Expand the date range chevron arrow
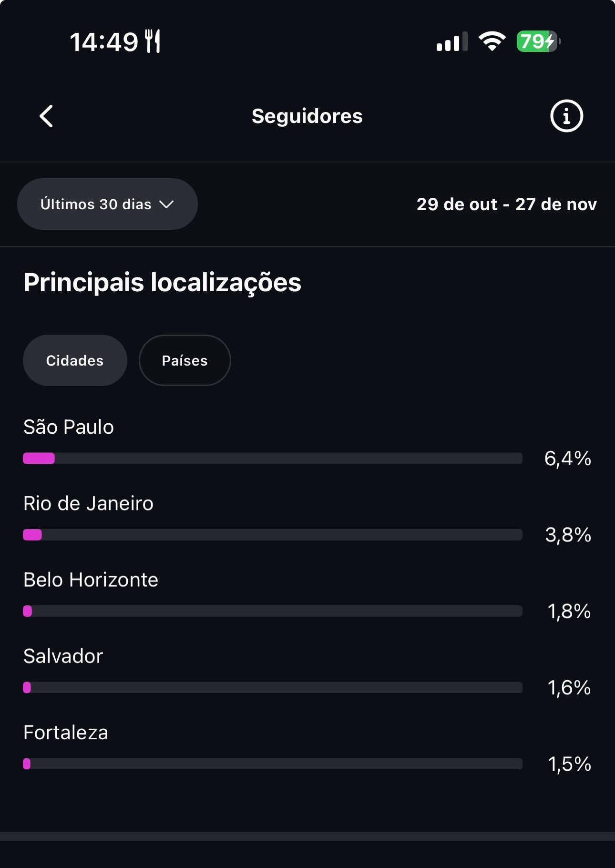The image size is (615, 868). coord(166,204)
